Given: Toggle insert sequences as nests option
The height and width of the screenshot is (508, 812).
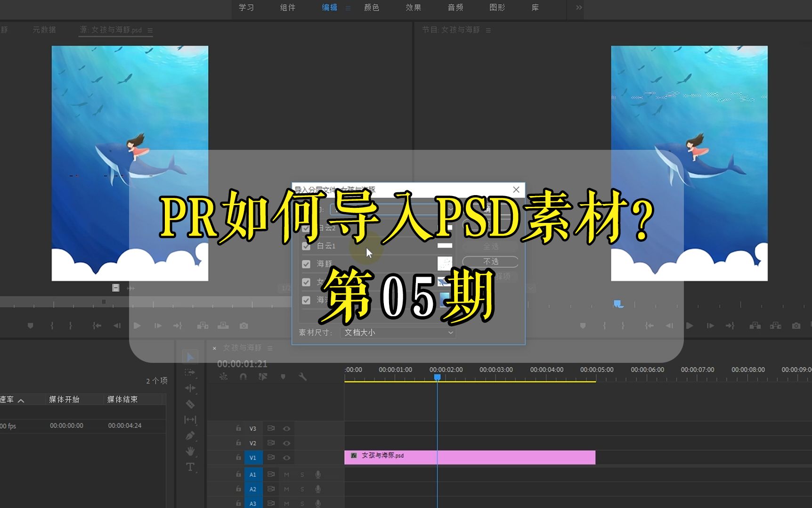Looking at the screenshot, I should (223, 377).
